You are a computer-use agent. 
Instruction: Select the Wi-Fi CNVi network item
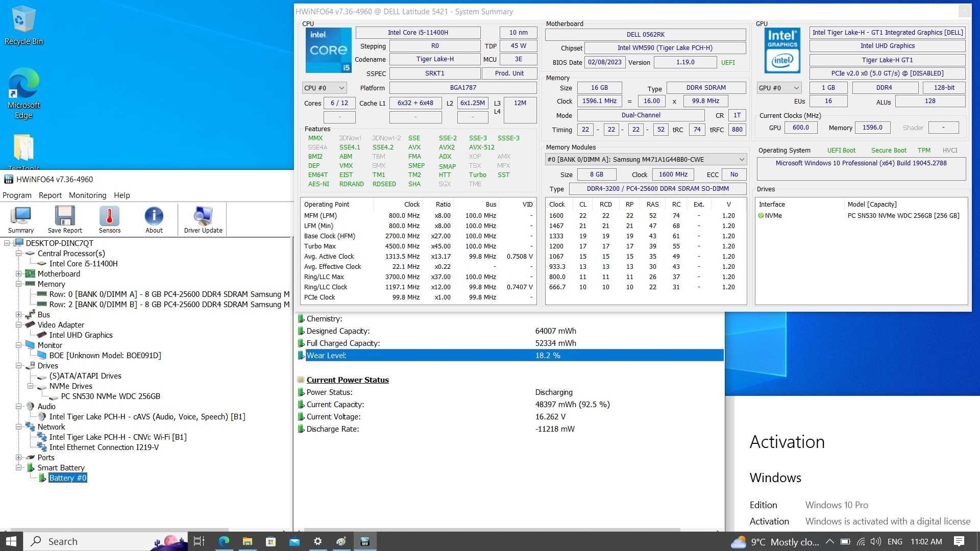(x=118, y=437)
